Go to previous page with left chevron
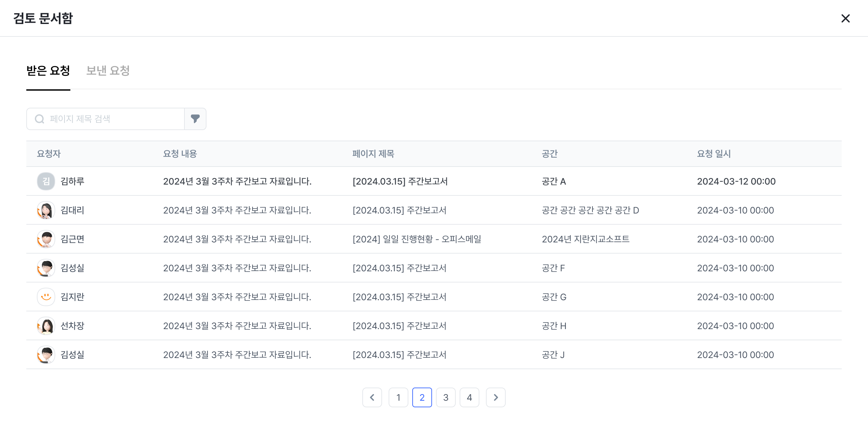This screenshot has height=448, width=868. pos(372,397)
